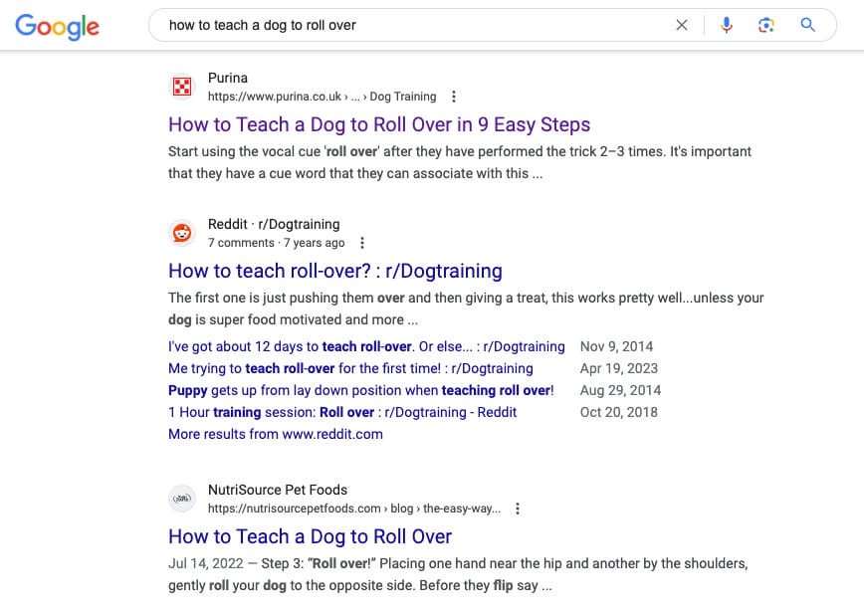Click the NutriSource Pet Foods favicon

[x=182, y=499]
